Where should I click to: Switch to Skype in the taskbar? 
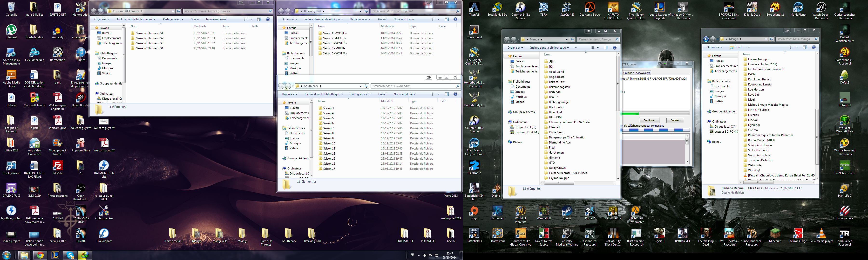[x=70, y=255]
